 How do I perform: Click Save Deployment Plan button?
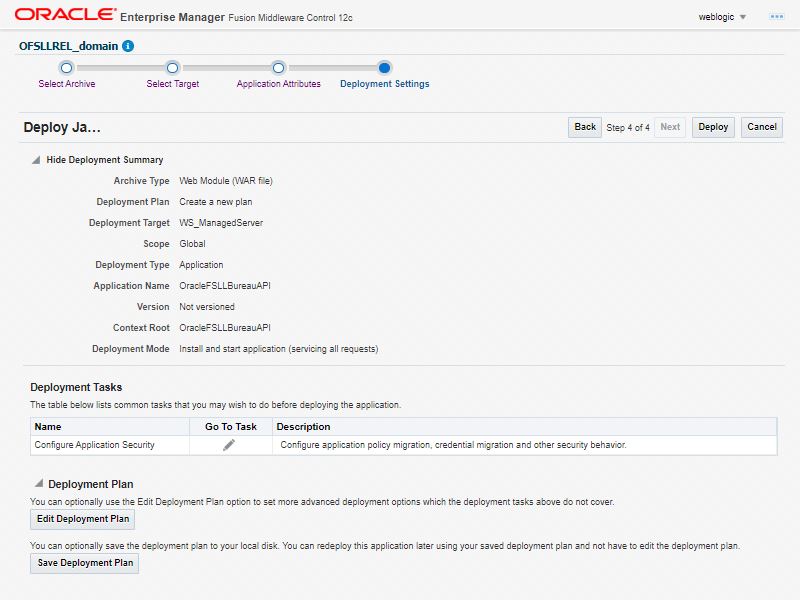click(x=85, y=563)
